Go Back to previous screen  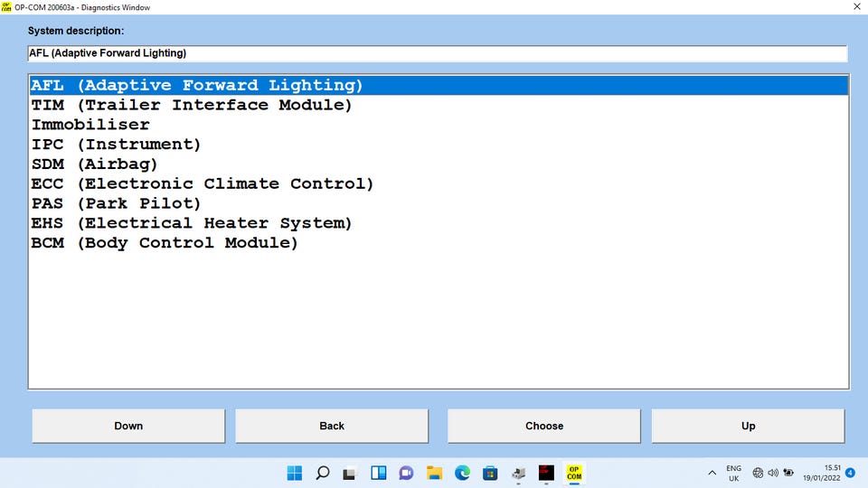tap(332, 426)
